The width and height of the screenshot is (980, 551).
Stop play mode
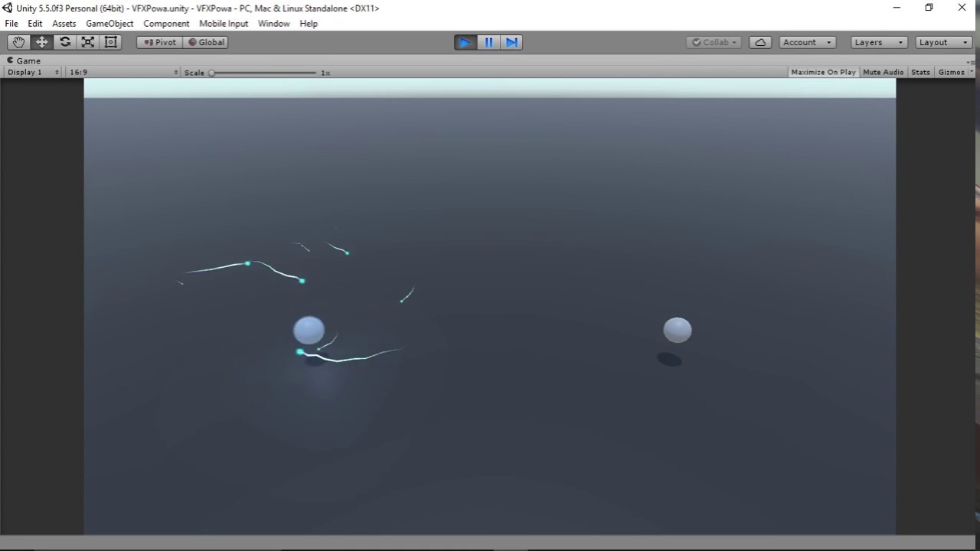(465, 42)
